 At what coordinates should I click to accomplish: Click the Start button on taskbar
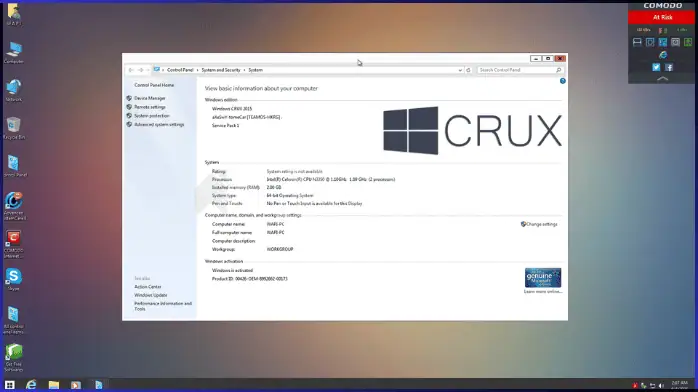click(x=9, y=385)
